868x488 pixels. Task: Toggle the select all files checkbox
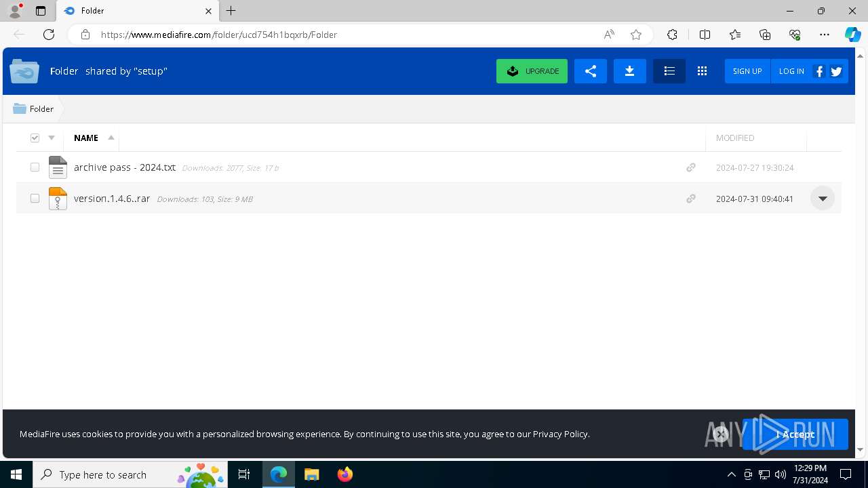pyautogui.click(x=35, y=138)
